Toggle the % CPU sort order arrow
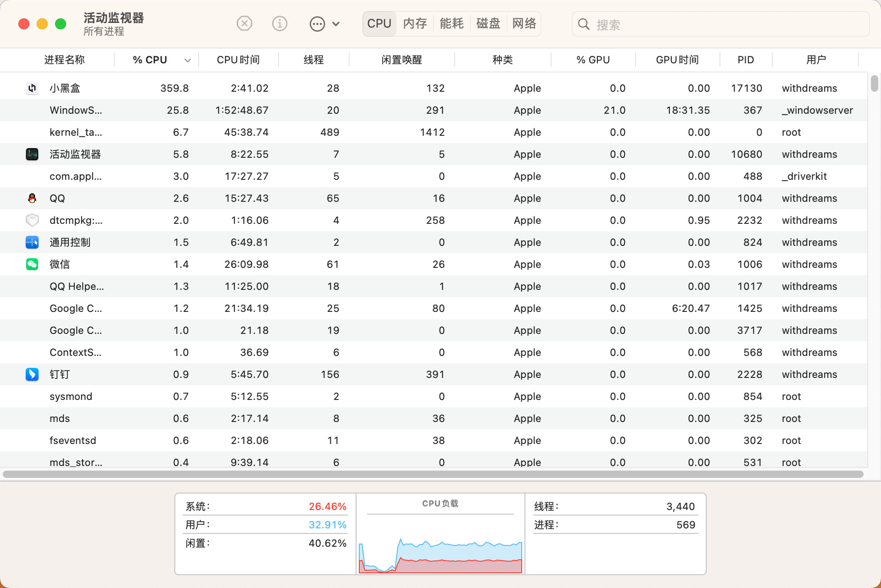Screen dimensions: 881x588 point(187,60)
